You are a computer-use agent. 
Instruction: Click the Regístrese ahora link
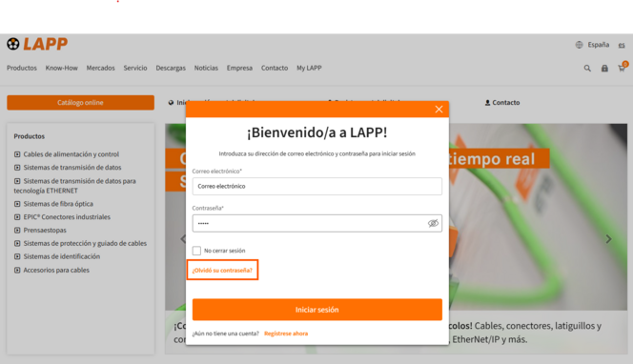click(x=286, y=334)
